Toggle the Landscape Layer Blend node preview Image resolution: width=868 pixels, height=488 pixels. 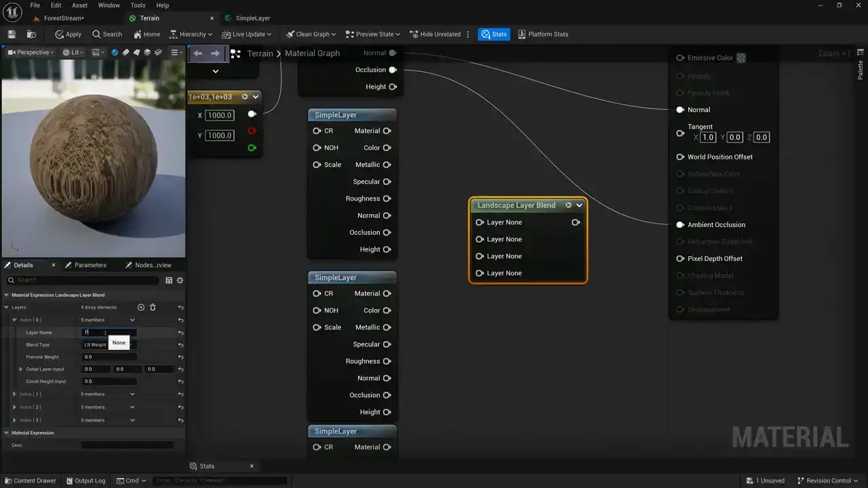click(568, 205)
